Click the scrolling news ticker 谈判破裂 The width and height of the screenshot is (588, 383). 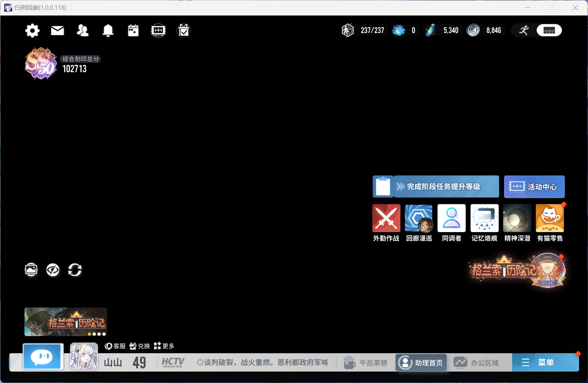click(262, 362)
